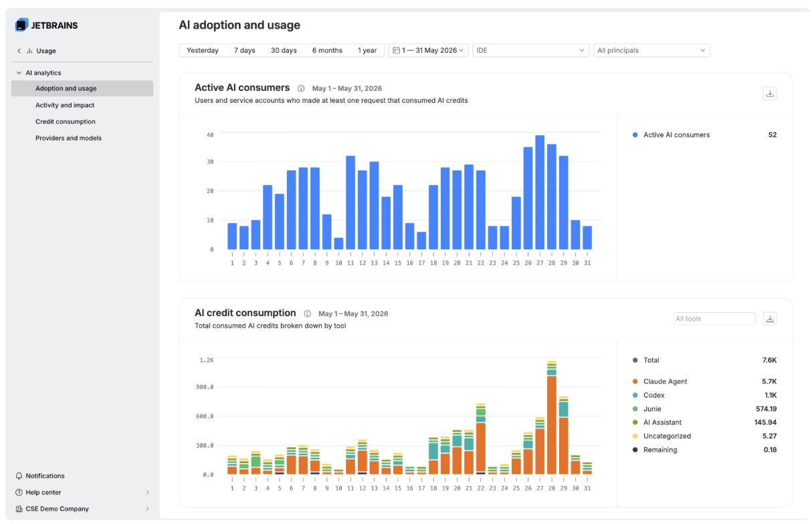Select the 7 days time range
Viewport: 812px width, 524px height.
244,50
